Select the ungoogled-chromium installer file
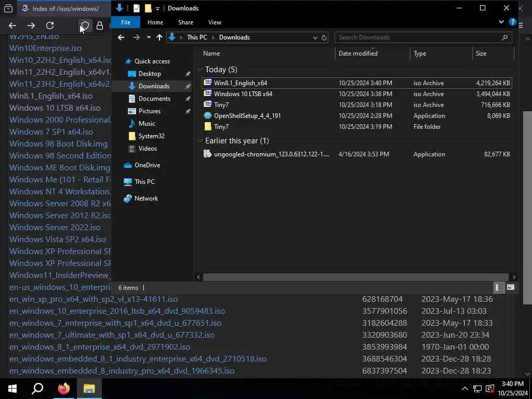Image resolution: width=532 pixels, height=399 pixels. coord(356,154)
